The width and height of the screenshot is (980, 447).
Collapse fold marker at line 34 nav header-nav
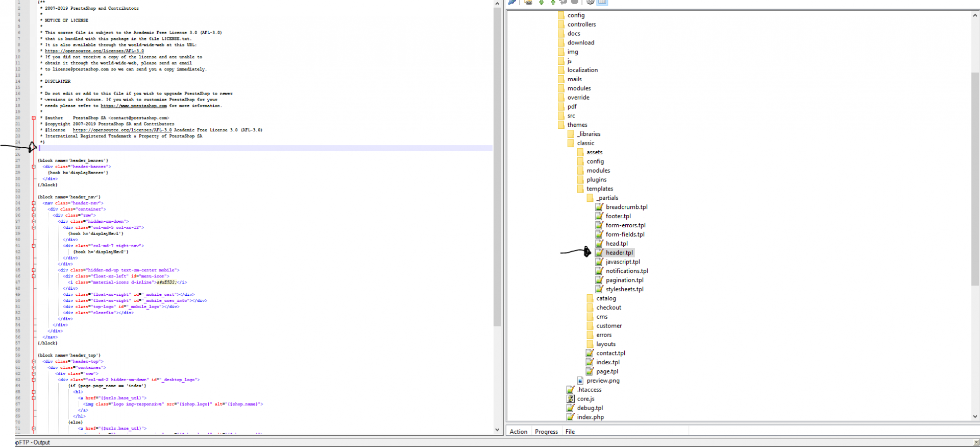click(x=34, y=203)
